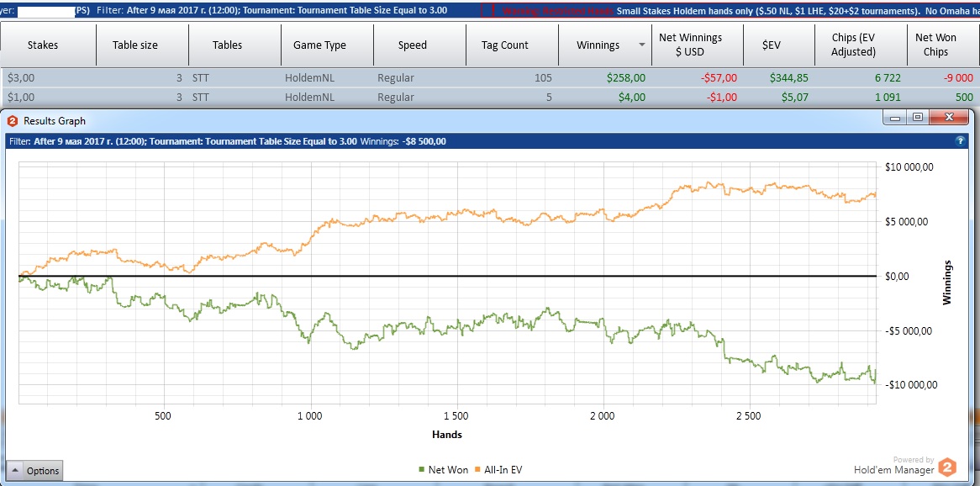Sort by the $EV column header
This screenshot has width=980, height=486.
point(771,45)
